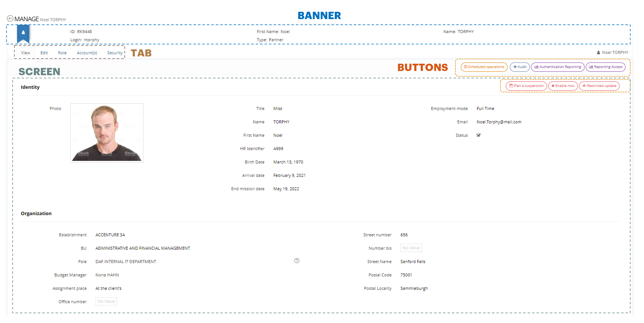Image resolution: width=644 pixels, height=323 pixels.
Task: Click the chart icon on Reporting Access
Action: (x=591, y=67)
